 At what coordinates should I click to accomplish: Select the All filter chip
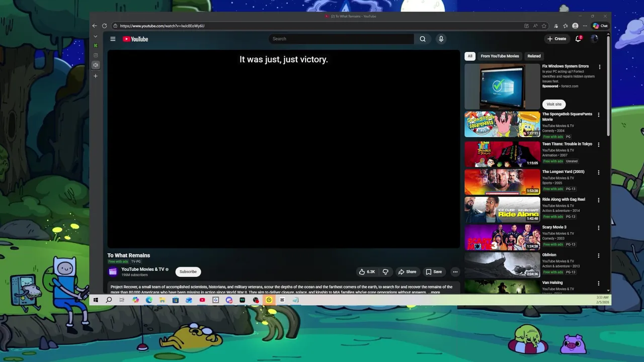coord(470,56)
